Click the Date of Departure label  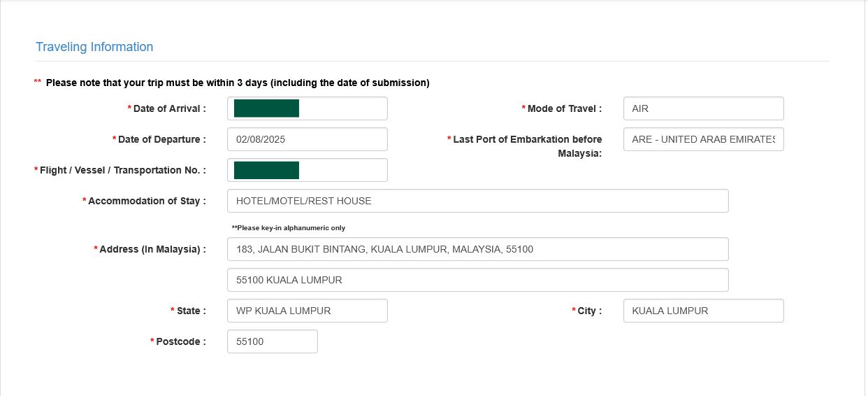(162, 139)
